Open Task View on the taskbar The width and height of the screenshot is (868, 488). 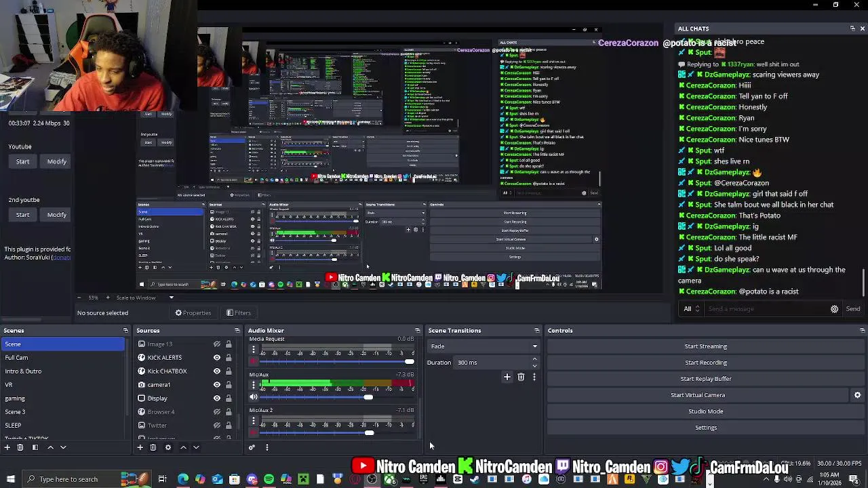click(163, 479)
